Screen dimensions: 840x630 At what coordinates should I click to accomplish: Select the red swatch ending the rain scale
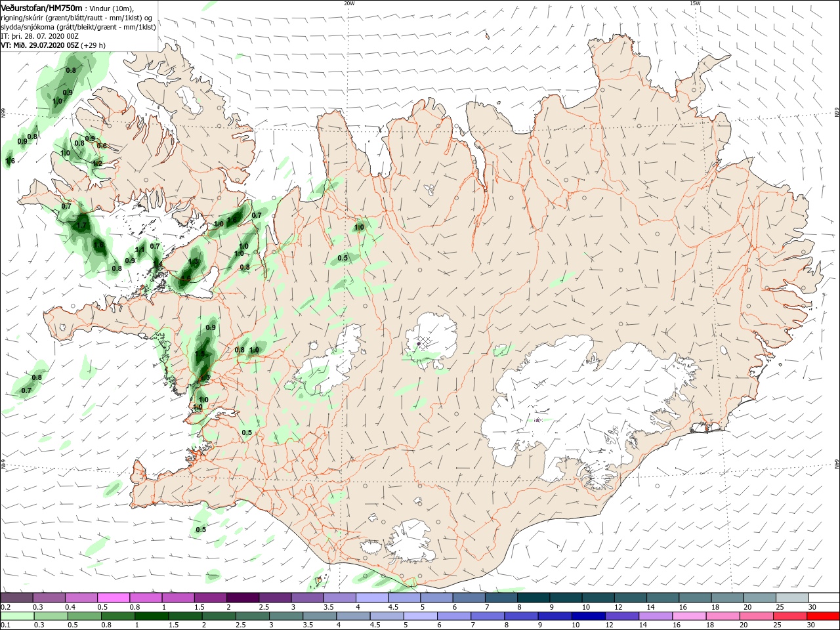(824, 616)
